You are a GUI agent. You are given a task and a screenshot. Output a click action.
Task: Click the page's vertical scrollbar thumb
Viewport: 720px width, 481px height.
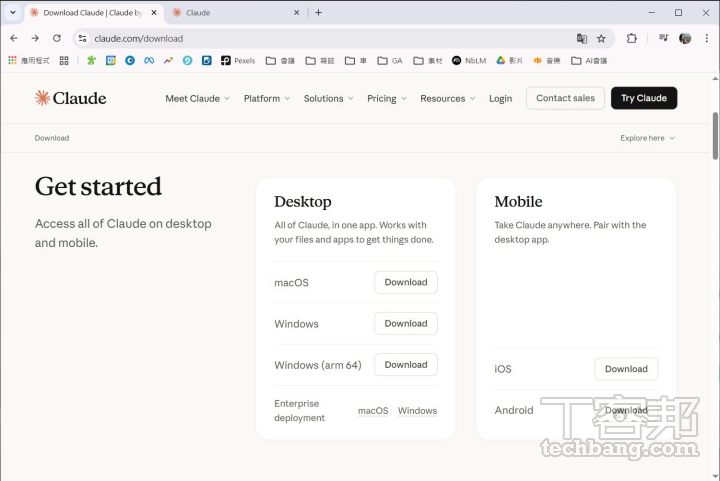click(x=715, y=135)
